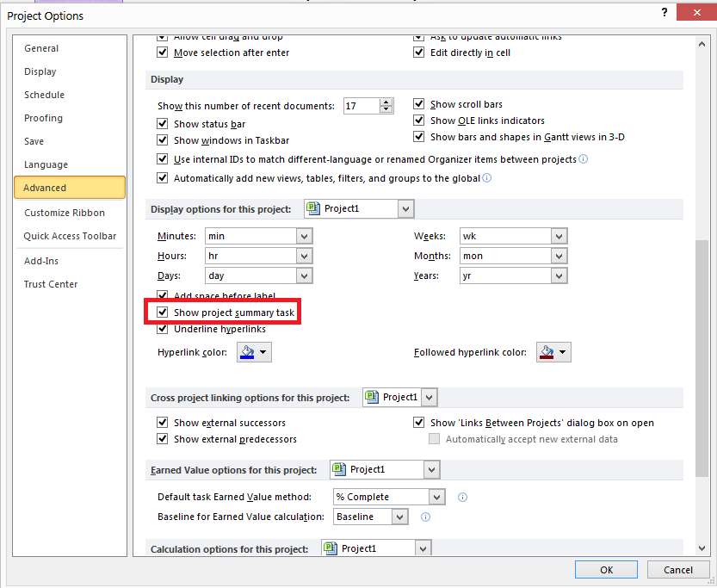
Task: Click the Help question mark icon
Action: (x=664, y=13)
